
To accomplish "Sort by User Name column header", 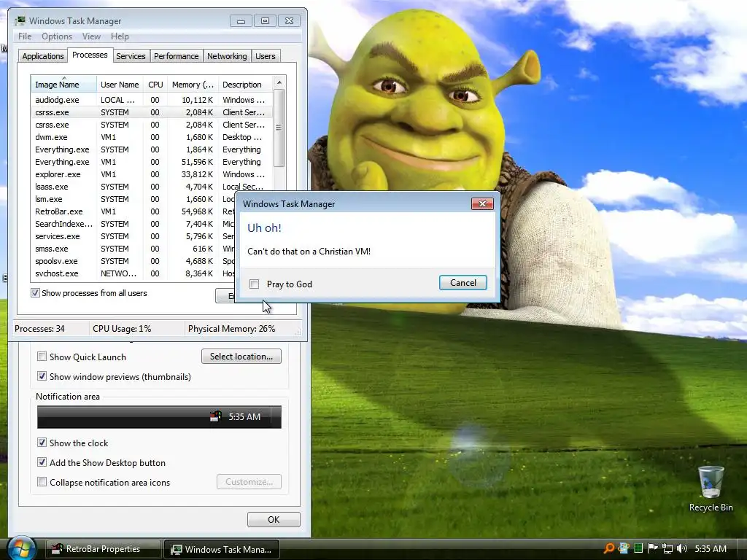I will pyautogui.click(x=120, y=85).
